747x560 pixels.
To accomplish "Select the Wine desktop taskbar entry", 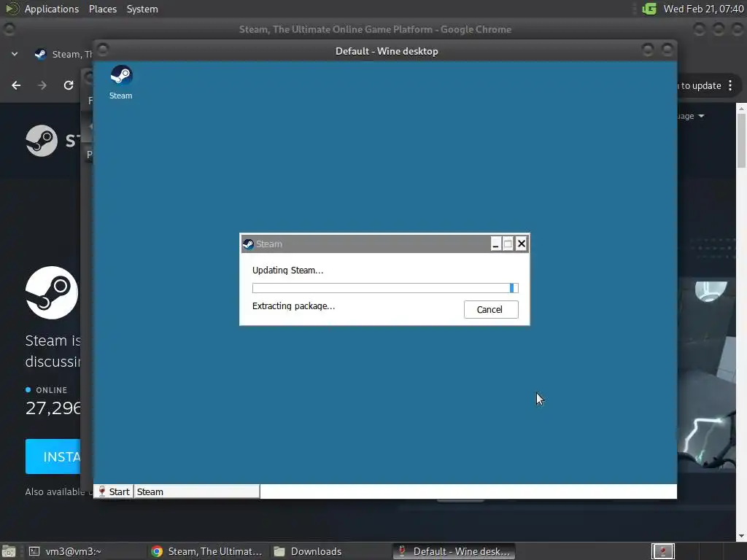I will click(x=454, y=551).
